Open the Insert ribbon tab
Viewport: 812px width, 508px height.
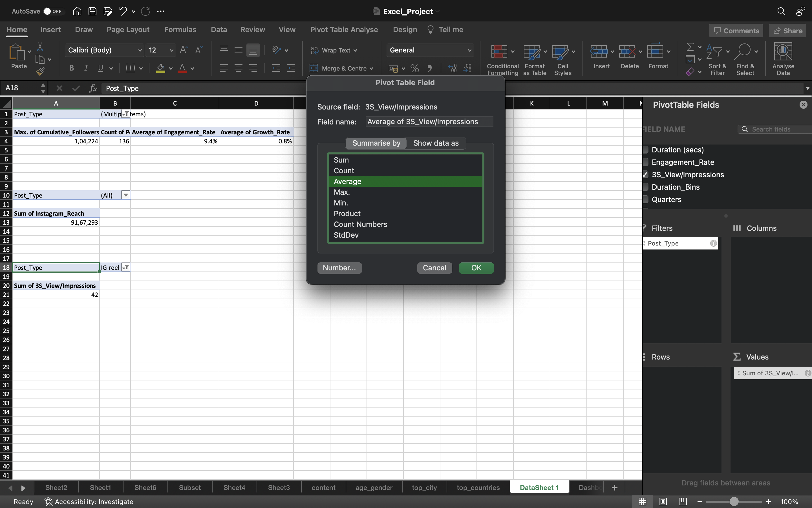50,30
